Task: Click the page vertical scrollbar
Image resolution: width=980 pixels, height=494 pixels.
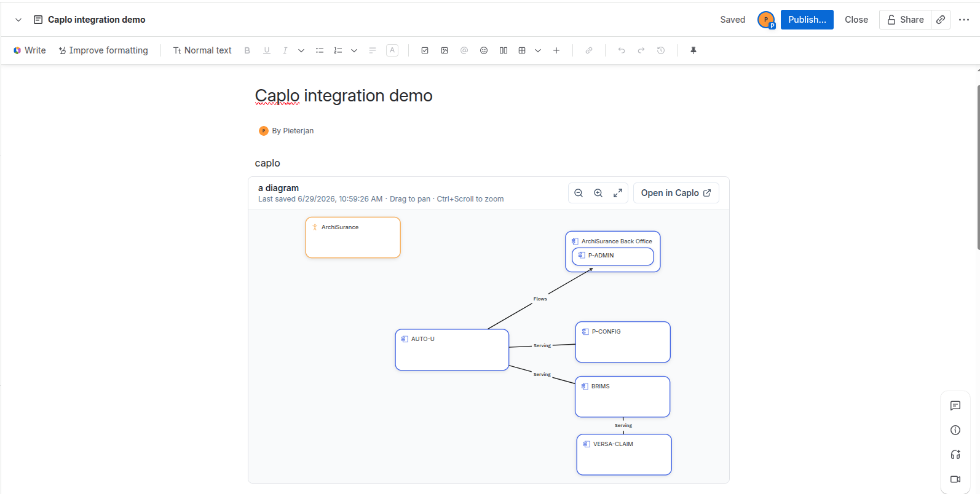Action: click(978, 167)
